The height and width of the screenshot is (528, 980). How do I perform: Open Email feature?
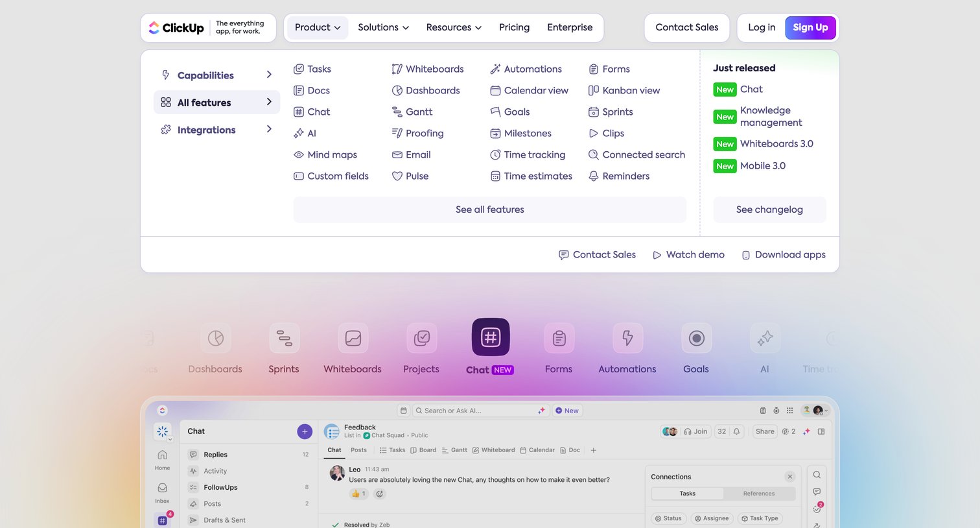(412, 154)
